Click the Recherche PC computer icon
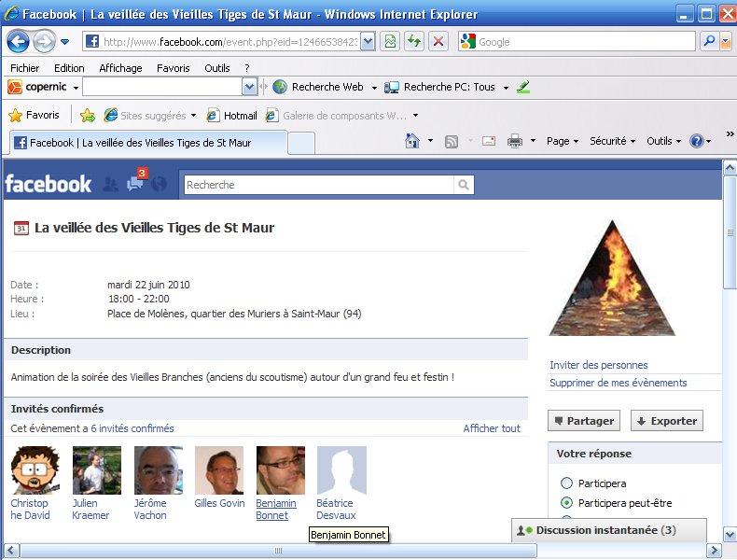The height and width of the screenshot is (560, 737). (391, 88)
